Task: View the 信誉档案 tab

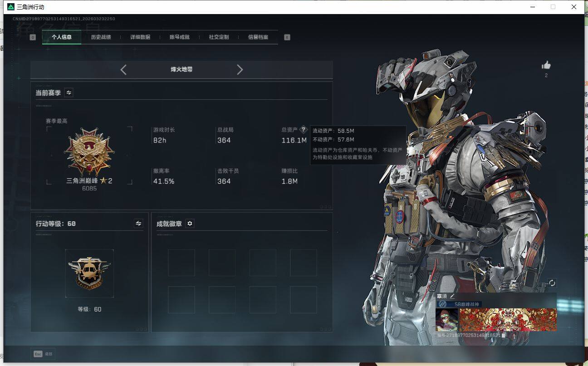Action: click(x=258, y=37)
